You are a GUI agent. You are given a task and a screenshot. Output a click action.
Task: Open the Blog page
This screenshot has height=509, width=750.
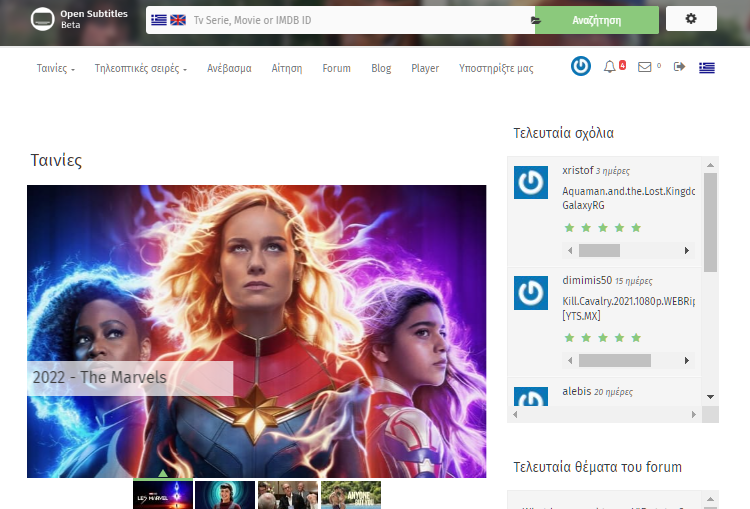tap(381, 68)
